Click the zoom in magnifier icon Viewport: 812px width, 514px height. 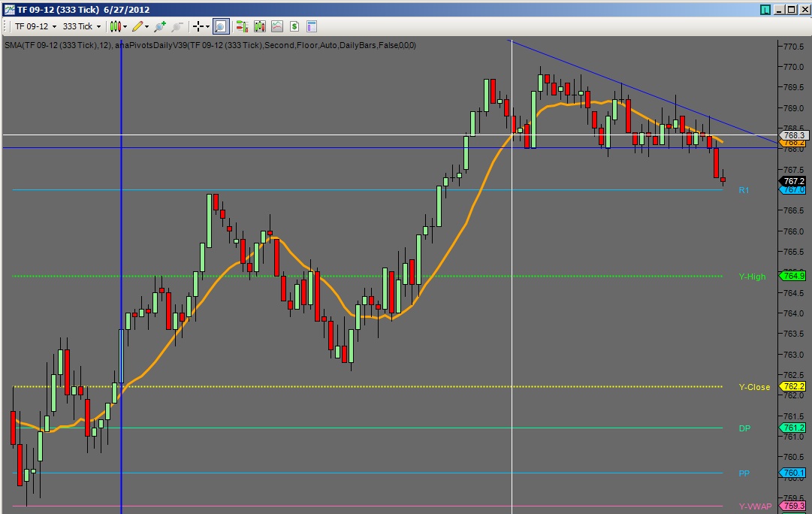(x=160, y=26)
